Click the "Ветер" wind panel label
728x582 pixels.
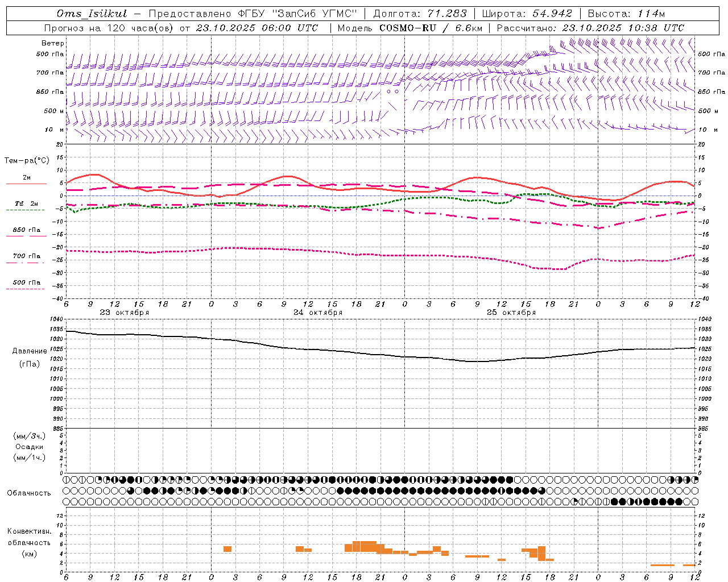pyautogui.click(x=53, y=43)
